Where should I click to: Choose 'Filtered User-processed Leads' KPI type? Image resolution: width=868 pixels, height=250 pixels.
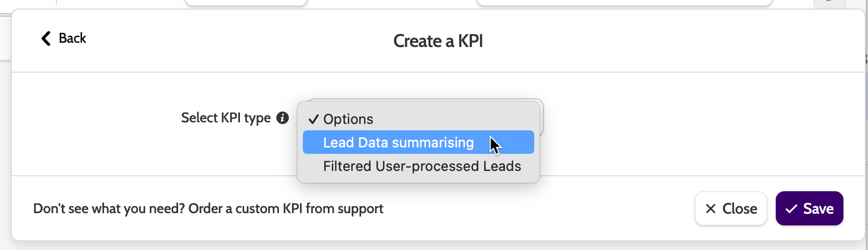(422, 166)
